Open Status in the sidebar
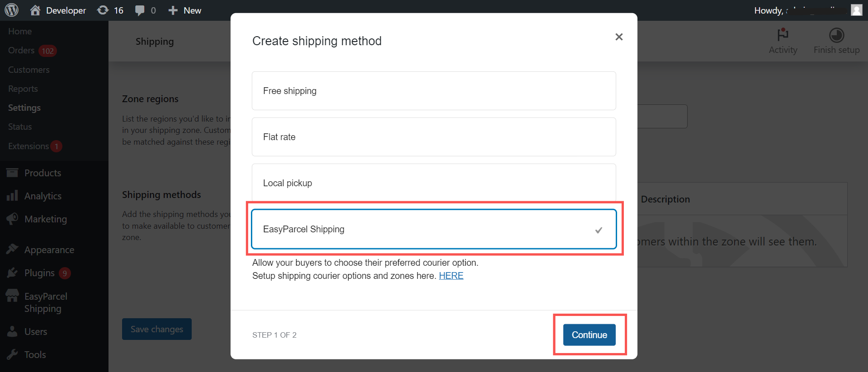Screen dimensions: 868x372 (x=20, y=127)
